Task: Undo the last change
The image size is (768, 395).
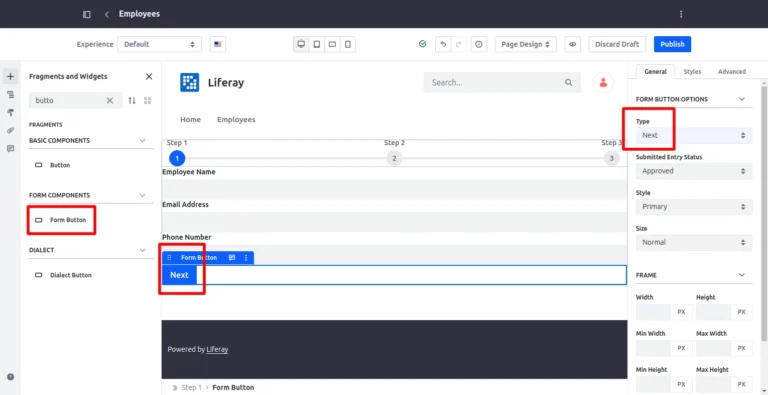Action: point(443,44)
